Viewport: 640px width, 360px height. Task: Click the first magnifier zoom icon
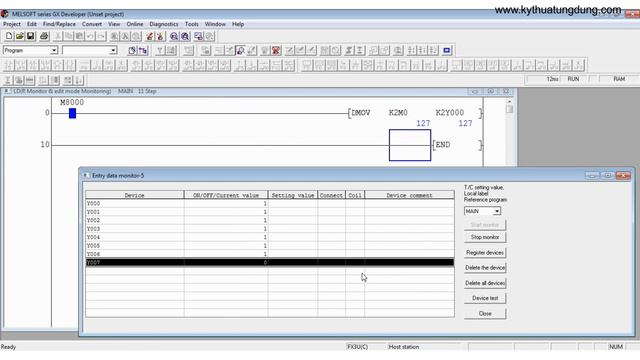pyautogui.click(x=174, y=36)
